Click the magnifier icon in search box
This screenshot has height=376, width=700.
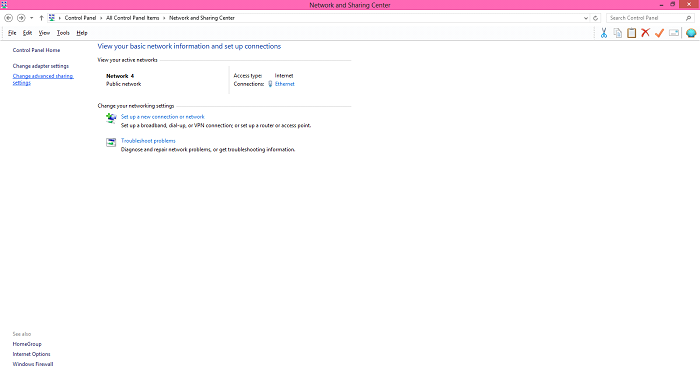[x=688, y=18]
